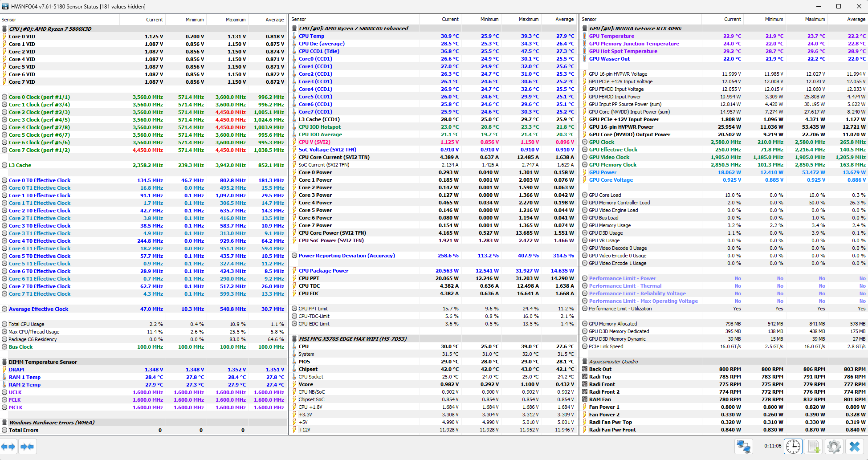The image size is (868, 460).
Task: Click the Average column header above GPU Temperature
Action: (x=847, y=19)
